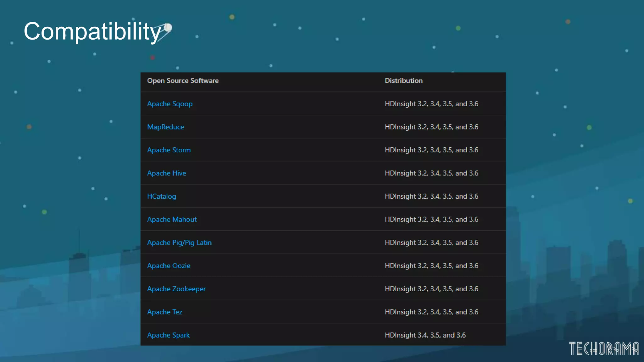Image resolution: width=644 pixels, height=362 pixels.
Task: Select the Apache Sqoop distribution versions text
Action: pos(431,104)
